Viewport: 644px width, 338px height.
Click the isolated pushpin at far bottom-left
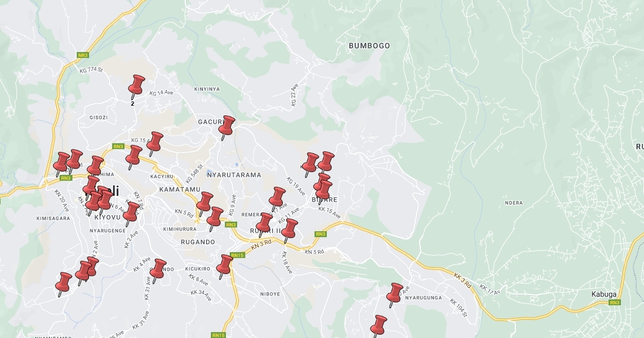tap(63, 283)
